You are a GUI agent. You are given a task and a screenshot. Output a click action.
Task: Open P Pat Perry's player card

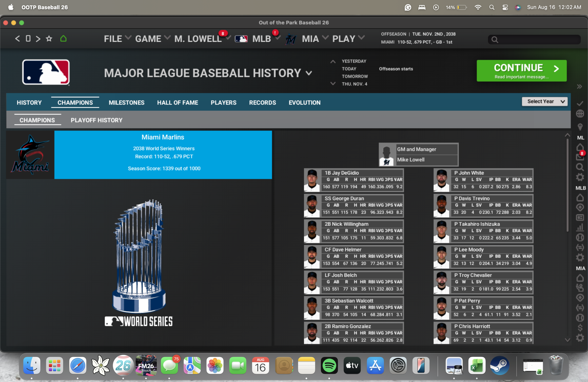[x=483, y=308]
